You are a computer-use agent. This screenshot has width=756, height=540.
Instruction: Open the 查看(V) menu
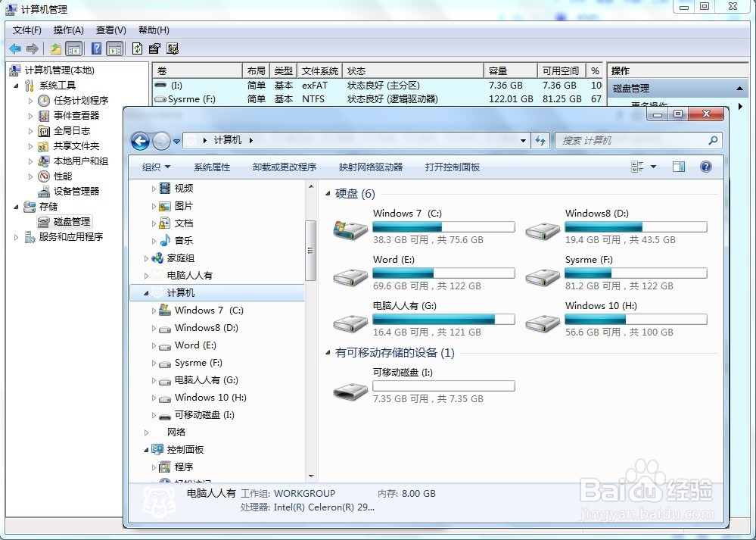coord(111,30)
